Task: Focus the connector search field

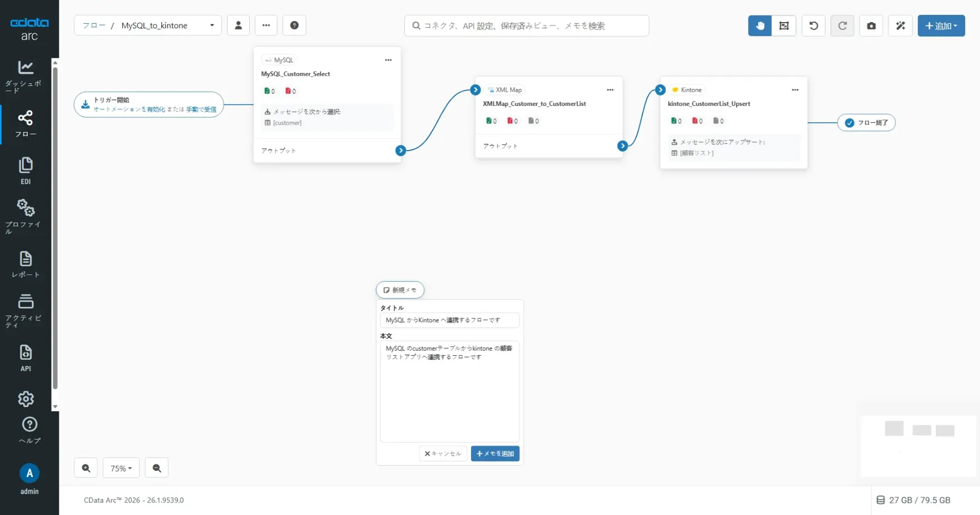Action: (x=527, y=25)
